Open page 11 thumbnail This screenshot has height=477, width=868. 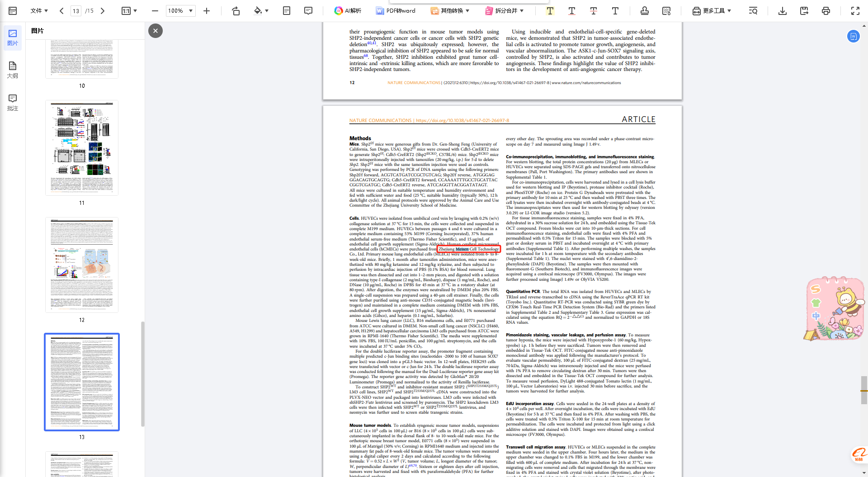coord(82,148)
